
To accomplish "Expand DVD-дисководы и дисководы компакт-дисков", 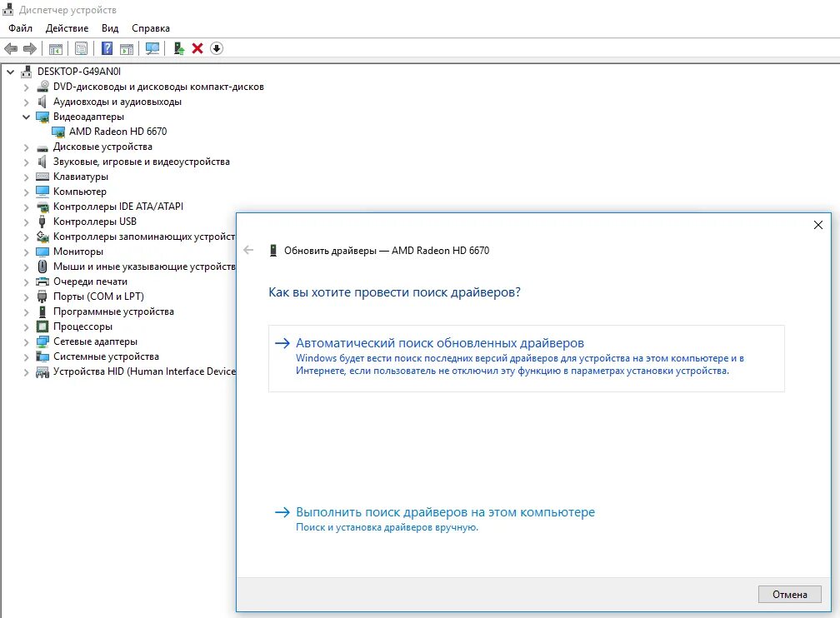I will (27, 87).
